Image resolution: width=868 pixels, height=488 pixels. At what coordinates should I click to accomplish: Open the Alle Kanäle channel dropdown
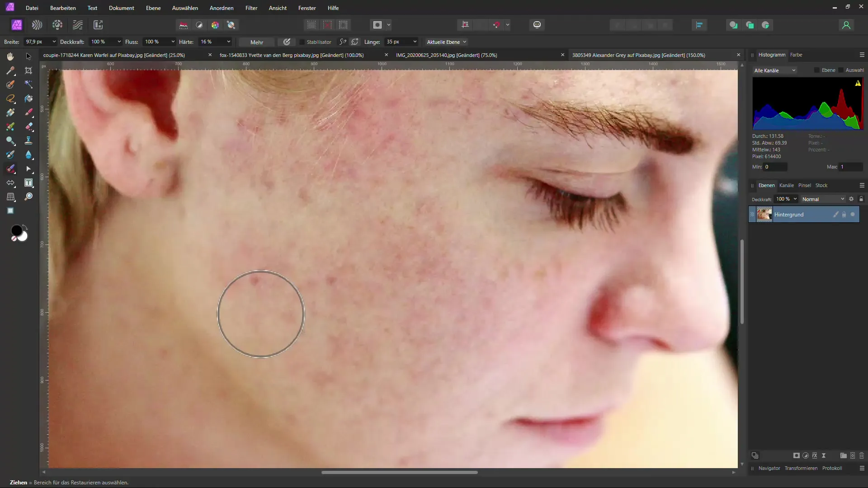point(774,70)
